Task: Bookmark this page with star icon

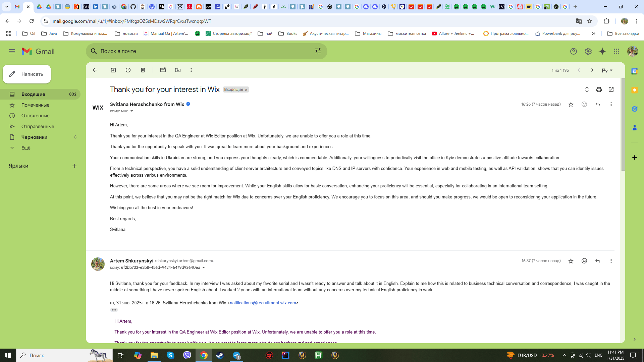Action: [590, 21]
